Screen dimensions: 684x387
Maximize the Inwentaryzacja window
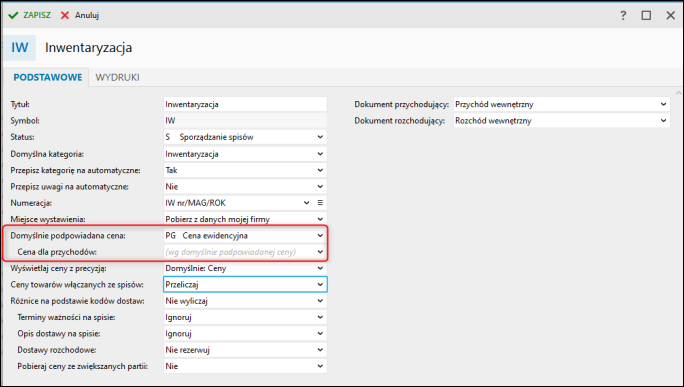pyautogui.click(x=646, y=15)
